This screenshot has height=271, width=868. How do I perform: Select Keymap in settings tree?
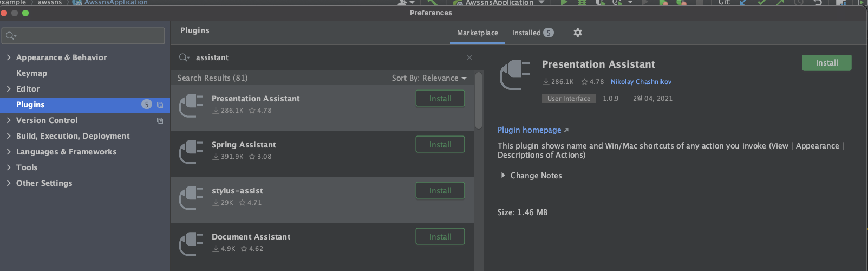pyautogui.click(x=31, y=73)
